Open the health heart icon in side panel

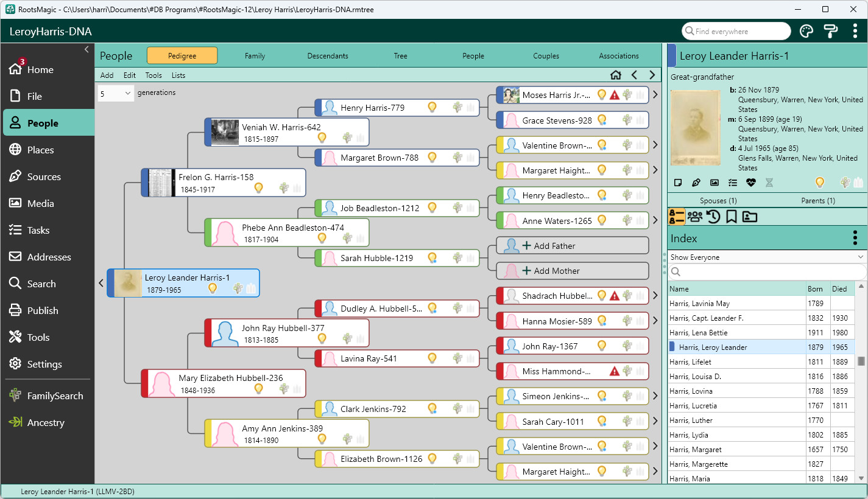click(750, 183)
